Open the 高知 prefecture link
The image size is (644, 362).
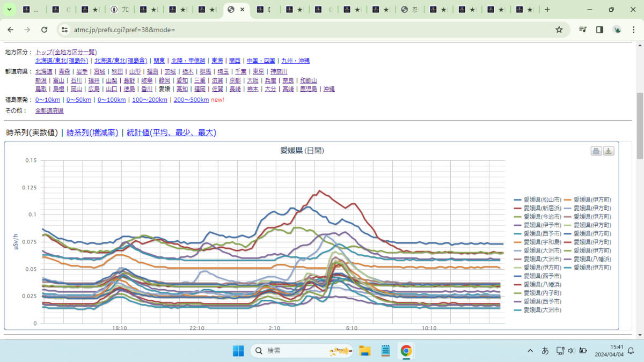pyautogui.click(x=182, y=89)
